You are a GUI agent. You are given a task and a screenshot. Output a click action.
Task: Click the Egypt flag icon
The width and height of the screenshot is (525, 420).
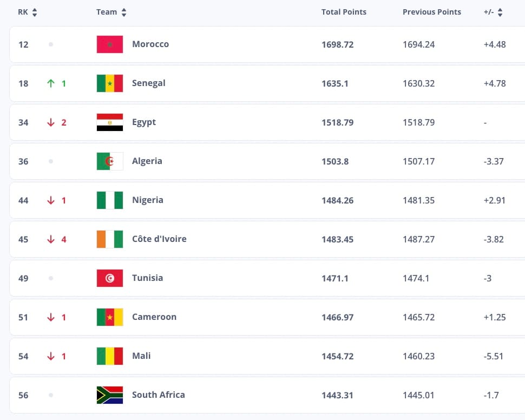(110, 122)
